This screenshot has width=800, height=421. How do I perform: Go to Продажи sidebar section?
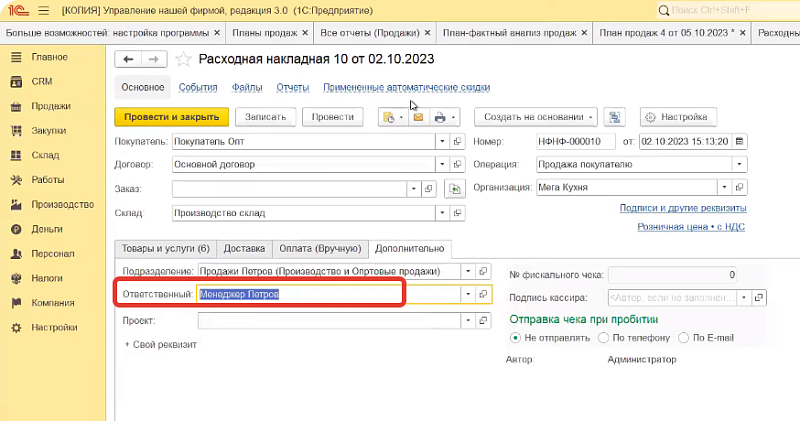[51, 106]
